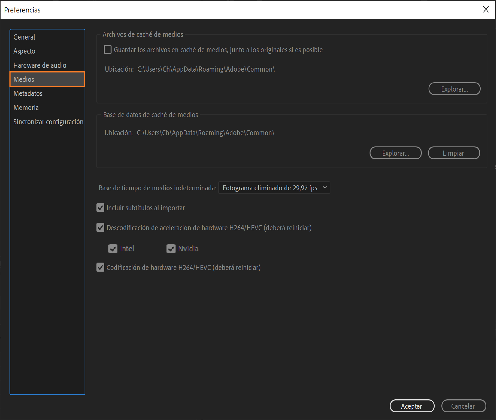The height and width of the screenshot is (420, 504).
Task: Select Aspecto in the sidebar
Action: tap(24, 51)
